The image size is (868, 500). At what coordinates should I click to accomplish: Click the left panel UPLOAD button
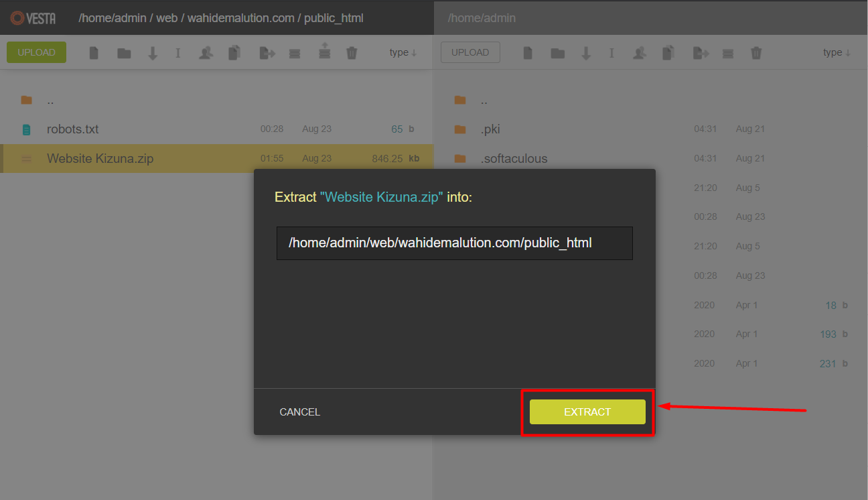[x=36, y=52]
